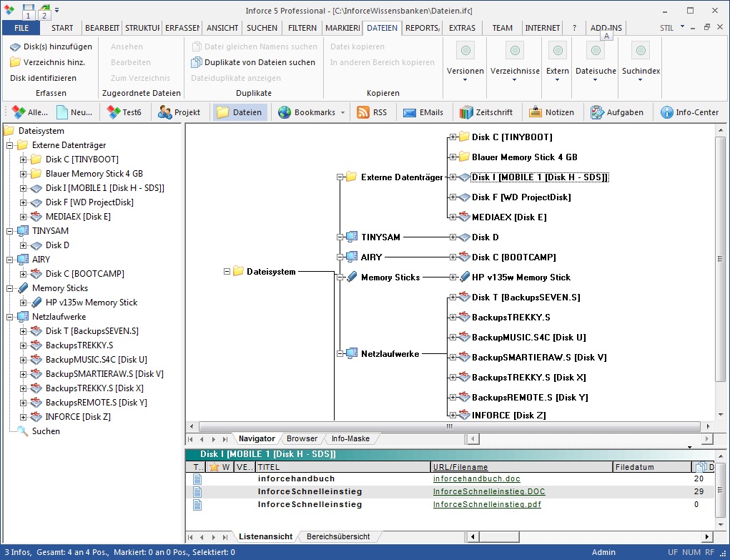Screen dimensions: 730x560
Task: Open the inforcehandbuch.doc file link
Action: pyautogui.click(x=476, y=479)
